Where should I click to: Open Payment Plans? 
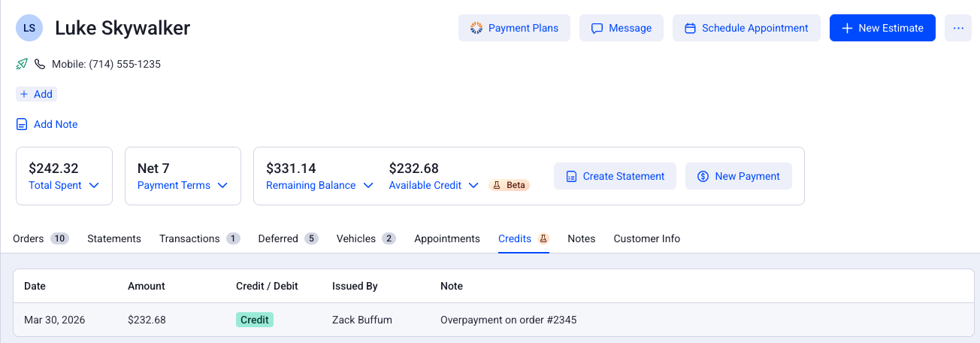(x=514, y=28)
